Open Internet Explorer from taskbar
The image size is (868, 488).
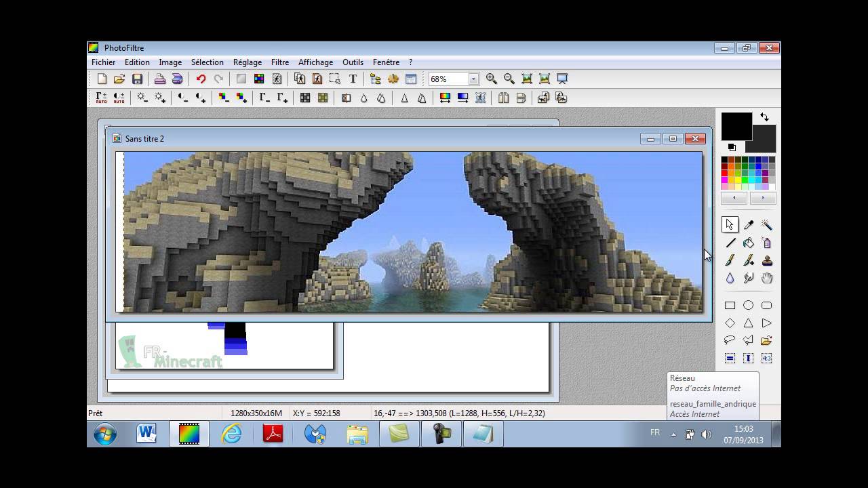tap(231, 434)
